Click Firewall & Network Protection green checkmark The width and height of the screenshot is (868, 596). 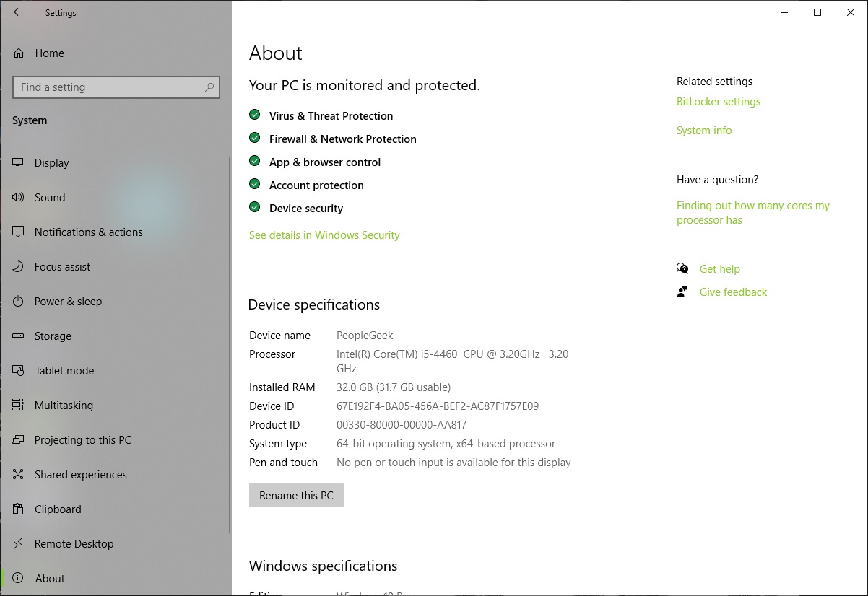point(254,138)
